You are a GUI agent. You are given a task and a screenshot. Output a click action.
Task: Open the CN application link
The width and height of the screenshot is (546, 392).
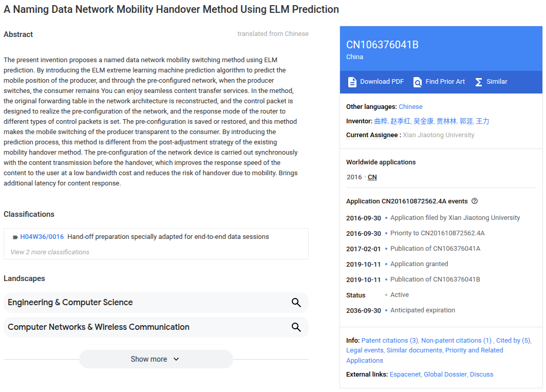(372, 177)
